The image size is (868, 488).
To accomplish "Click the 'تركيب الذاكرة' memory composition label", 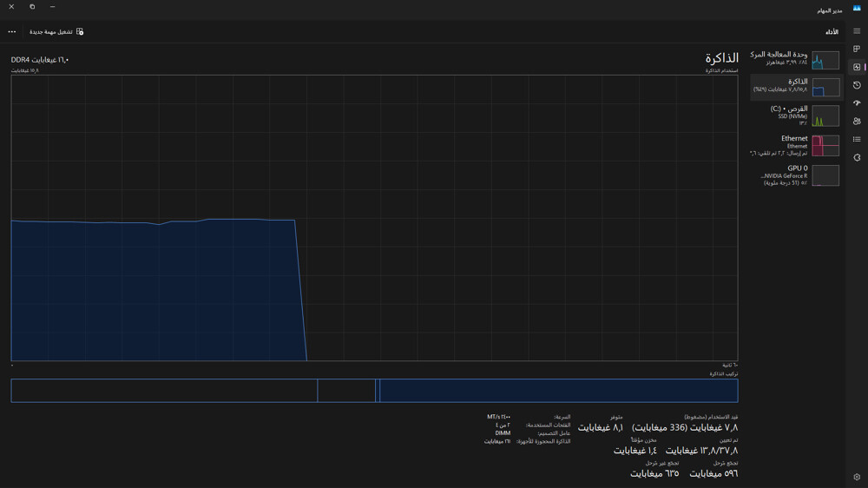I will 724,374.
